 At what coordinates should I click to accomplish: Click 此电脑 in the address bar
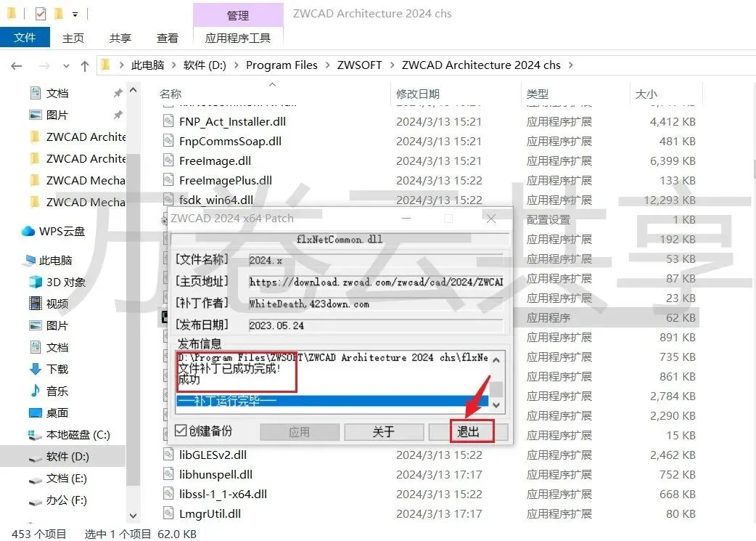(147, 65)
